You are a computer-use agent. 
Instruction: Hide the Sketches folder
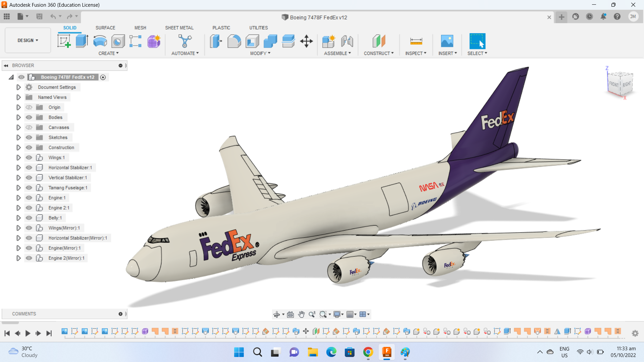[29, 137]
